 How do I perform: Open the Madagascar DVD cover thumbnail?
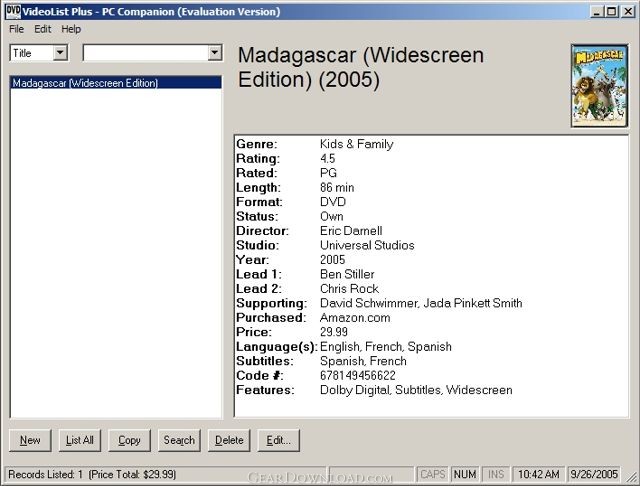599,86
